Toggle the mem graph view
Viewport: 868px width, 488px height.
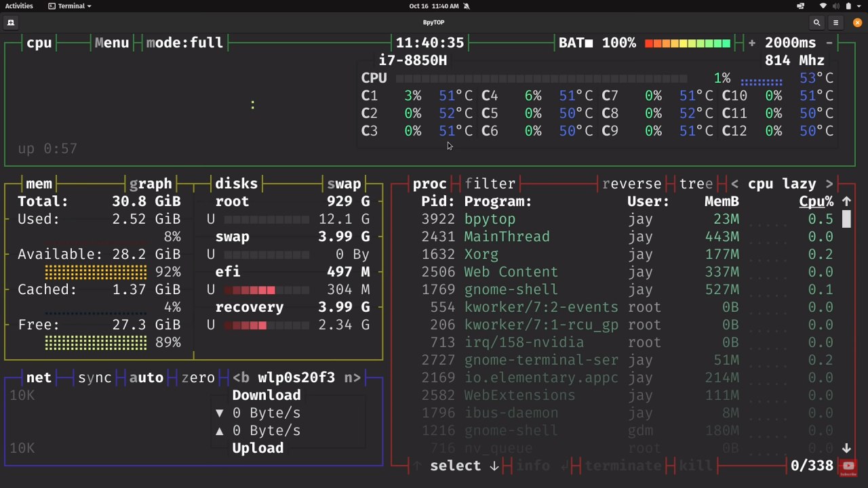[x=151, y=184]
